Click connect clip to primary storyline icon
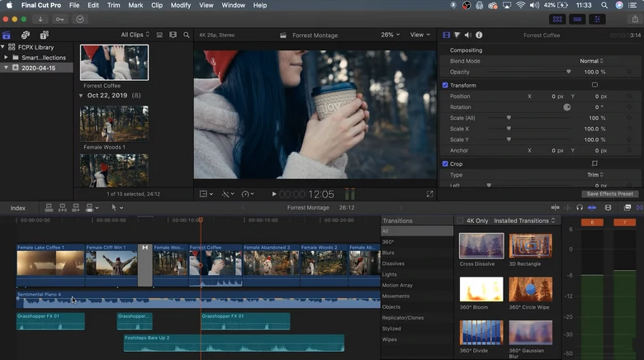Image resolution: width=644 pixels, height=360 pixels. 49,208
